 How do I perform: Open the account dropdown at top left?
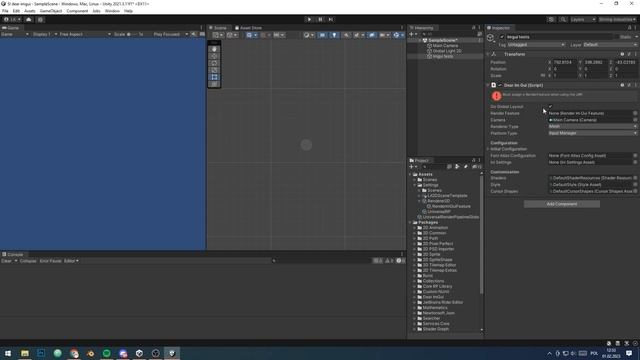tap(12, 19)
